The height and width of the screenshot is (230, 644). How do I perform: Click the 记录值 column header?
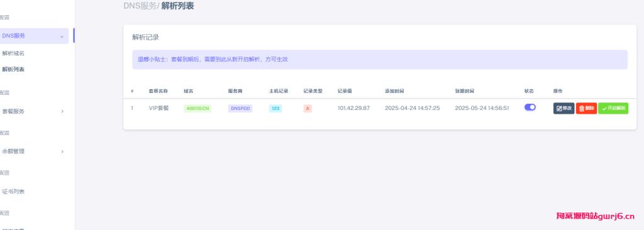point(345,90)
